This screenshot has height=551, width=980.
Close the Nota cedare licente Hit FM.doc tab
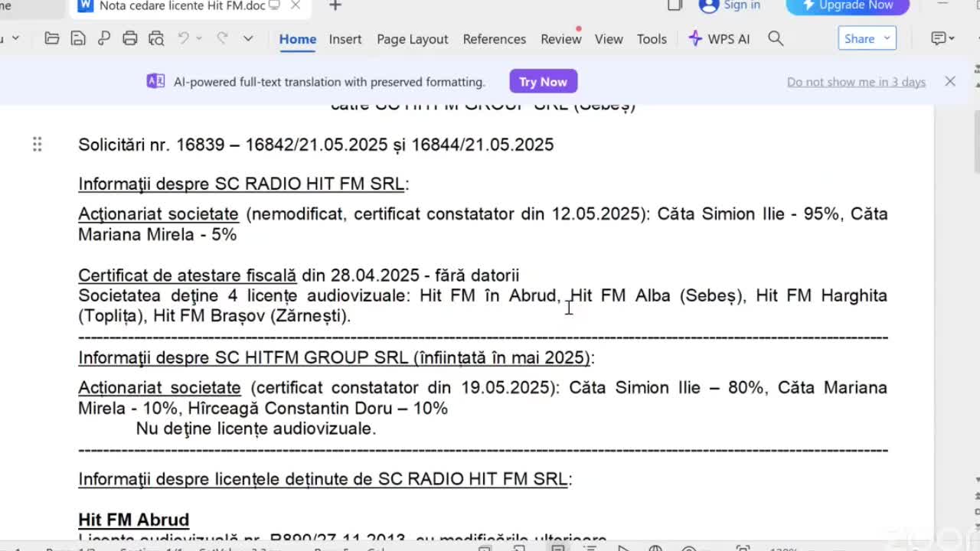pos(296,6)
